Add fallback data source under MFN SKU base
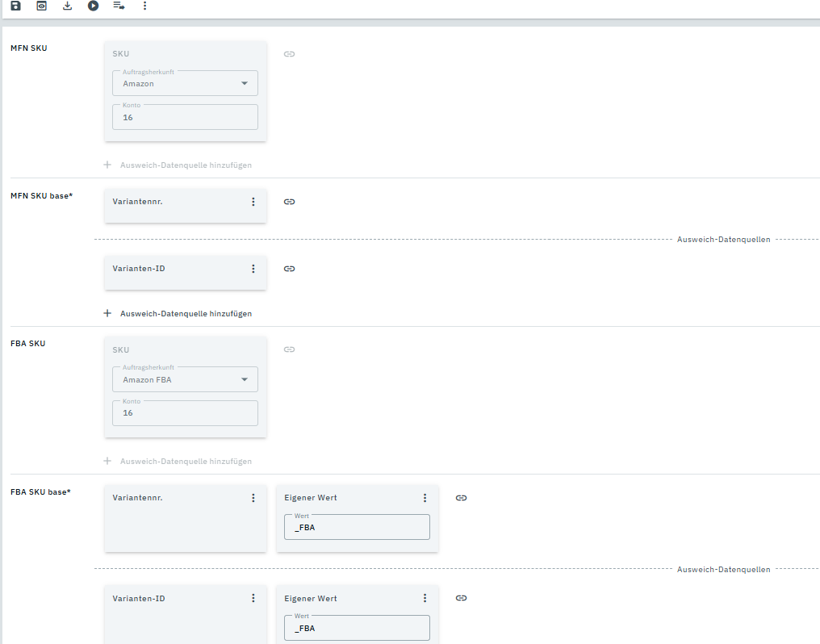Screen dimensions: 820x644 click(x=178, y=313)
